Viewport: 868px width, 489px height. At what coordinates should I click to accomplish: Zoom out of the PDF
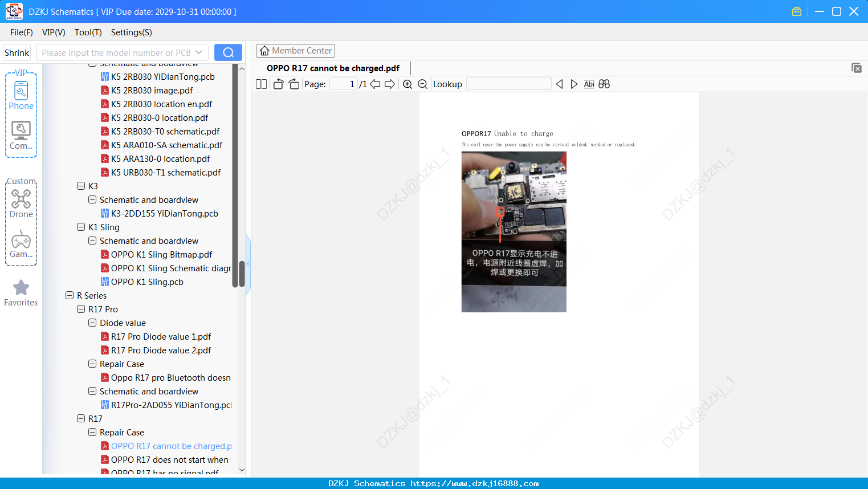click(422, 84)
